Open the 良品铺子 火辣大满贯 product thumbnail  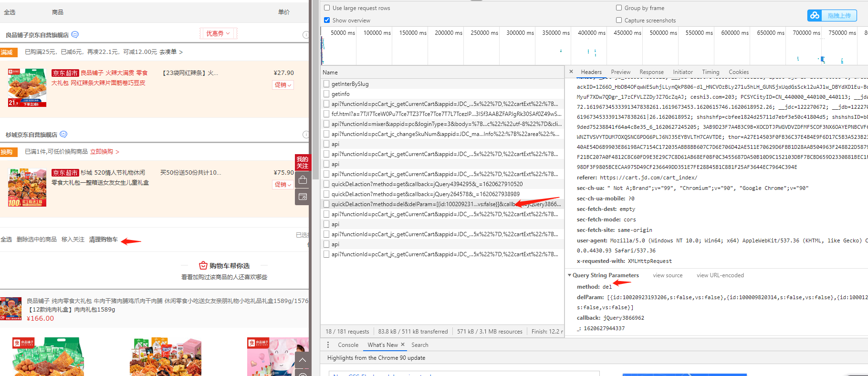coord(27,87)
